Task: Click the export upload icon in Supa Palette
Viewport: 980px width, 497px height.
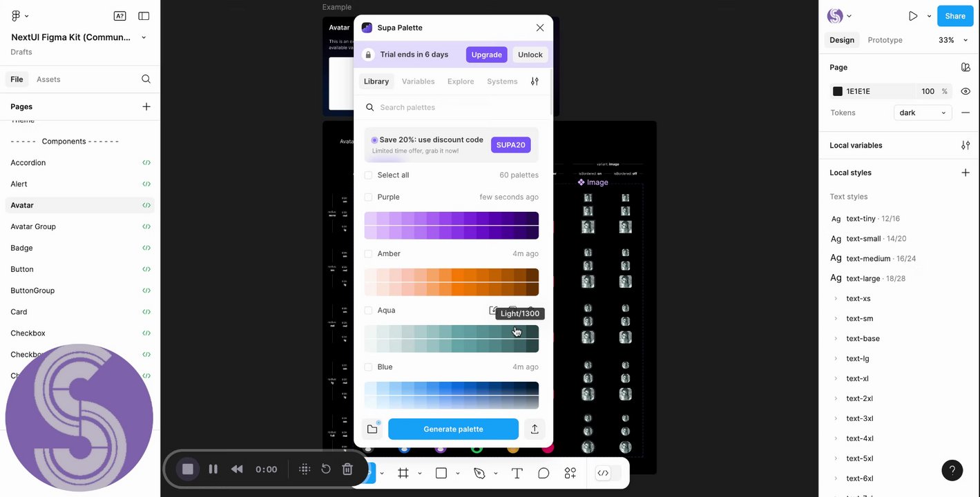Action: [x=535, y=429]
